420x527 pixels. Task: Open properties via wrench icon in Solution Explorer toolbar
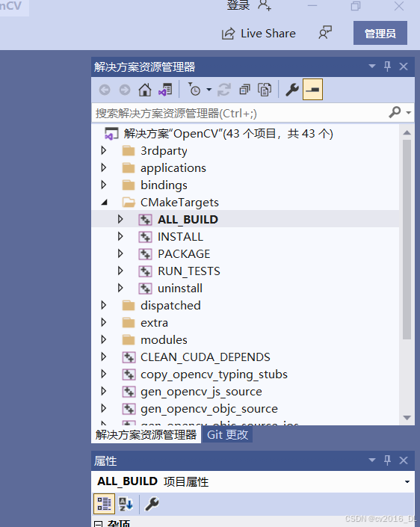[292, 90]
